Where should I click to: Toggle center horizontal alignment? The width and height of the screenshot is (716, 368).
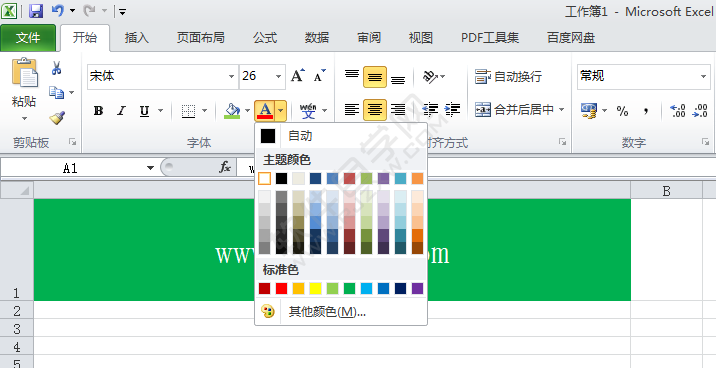click(375, 110)
